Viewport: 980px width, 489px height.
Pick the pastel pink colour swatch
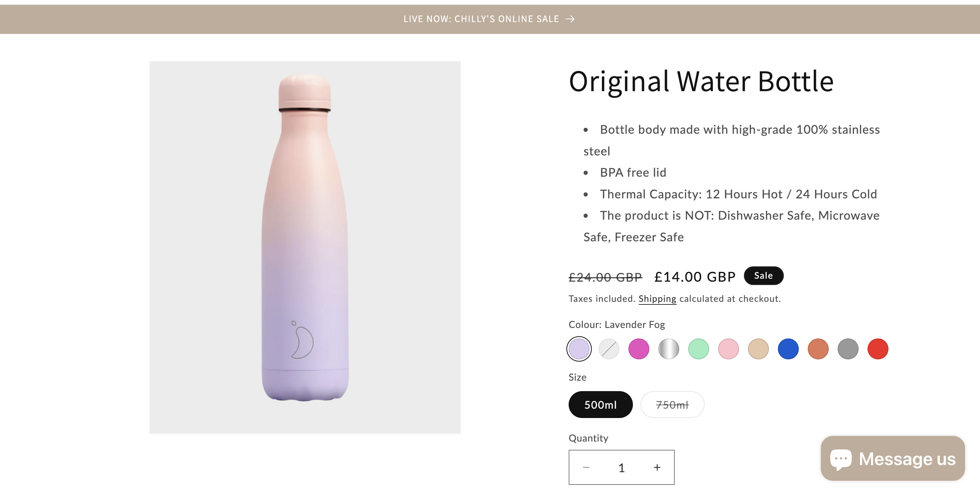728,349
